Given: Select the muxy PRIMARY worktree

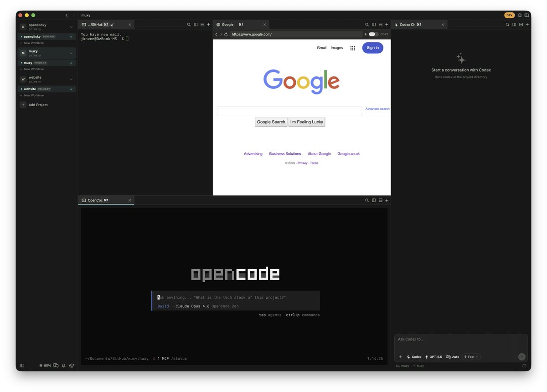Looking at the screenshot, I should (x=47, y=63).
